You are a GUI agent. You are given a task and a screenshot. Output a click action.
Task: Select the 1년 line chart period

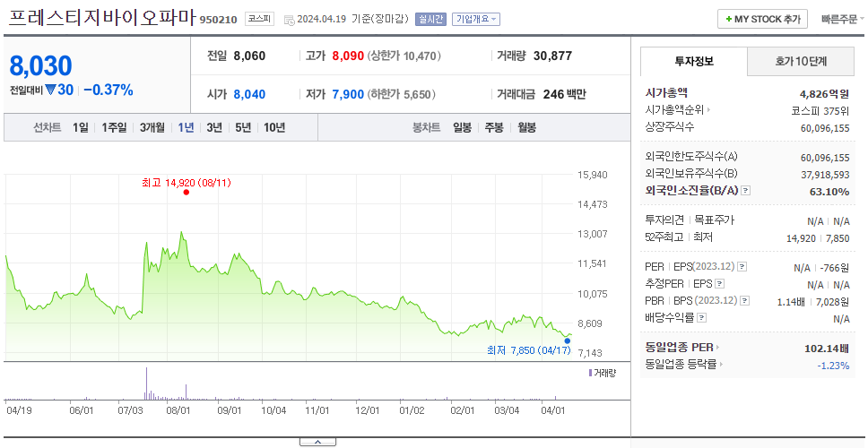click(186, 128)
